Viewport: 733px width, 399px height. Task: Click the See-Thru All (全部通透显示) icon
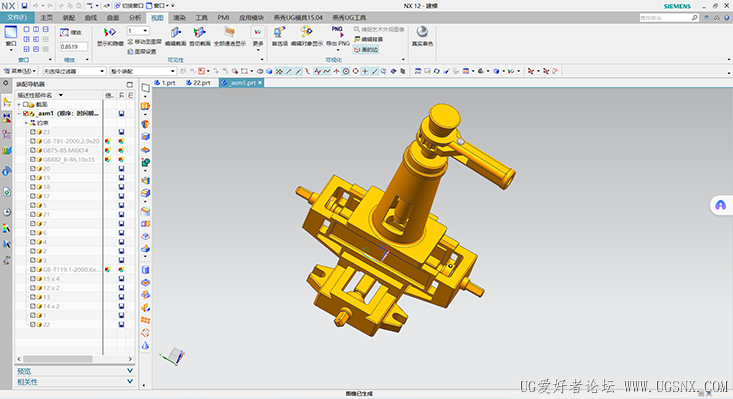pos(229,32)
